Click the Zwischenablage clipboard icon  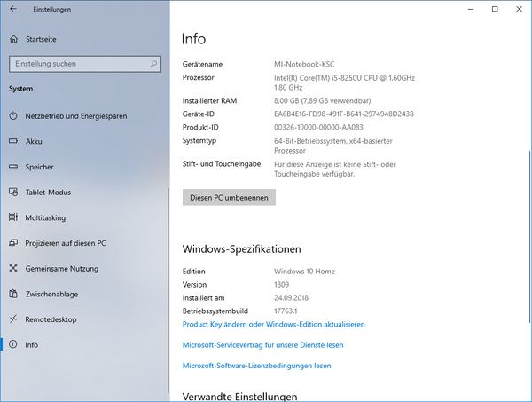(x=13, y=294)
